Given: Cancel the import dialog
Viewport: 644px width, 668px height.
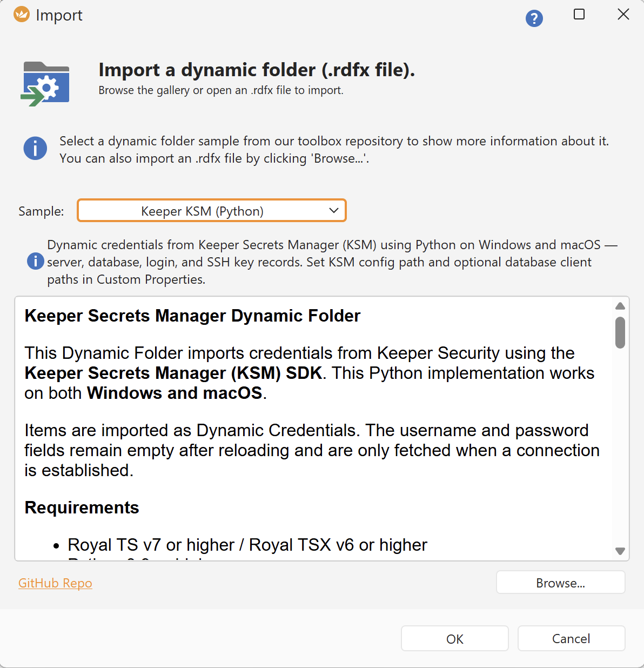Looking at the screenshot, I should coord(571,639).
